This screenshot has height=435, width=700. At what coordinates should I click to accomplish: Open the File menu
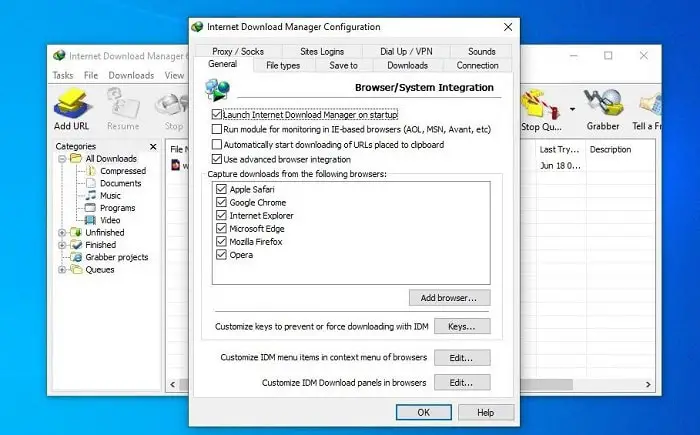(91, 75)
